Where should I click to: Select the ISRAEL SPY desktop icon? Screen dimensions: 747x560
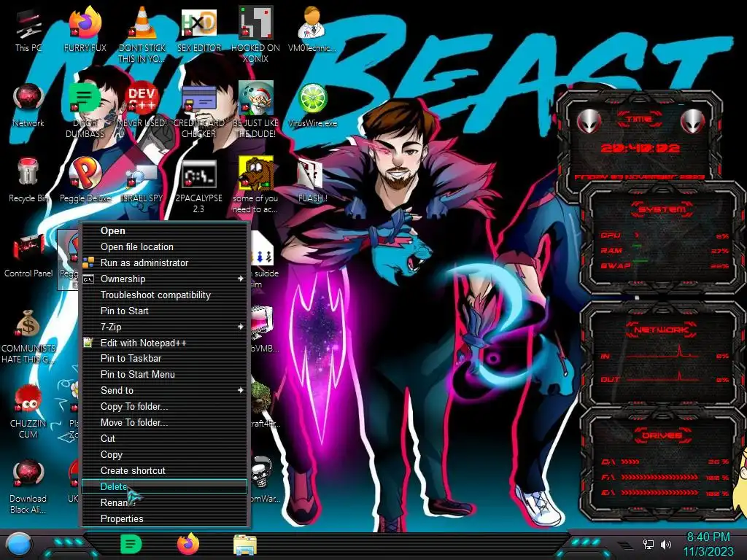142,183
